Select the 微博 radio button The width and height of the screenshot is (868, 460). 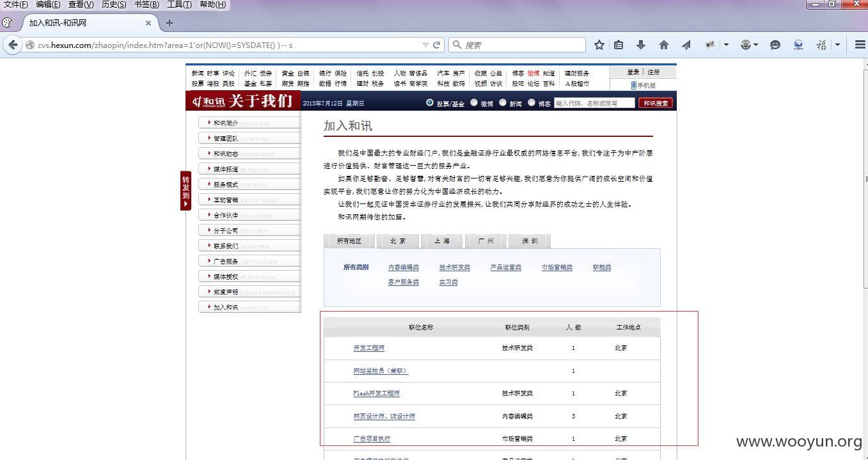point(474,102)
